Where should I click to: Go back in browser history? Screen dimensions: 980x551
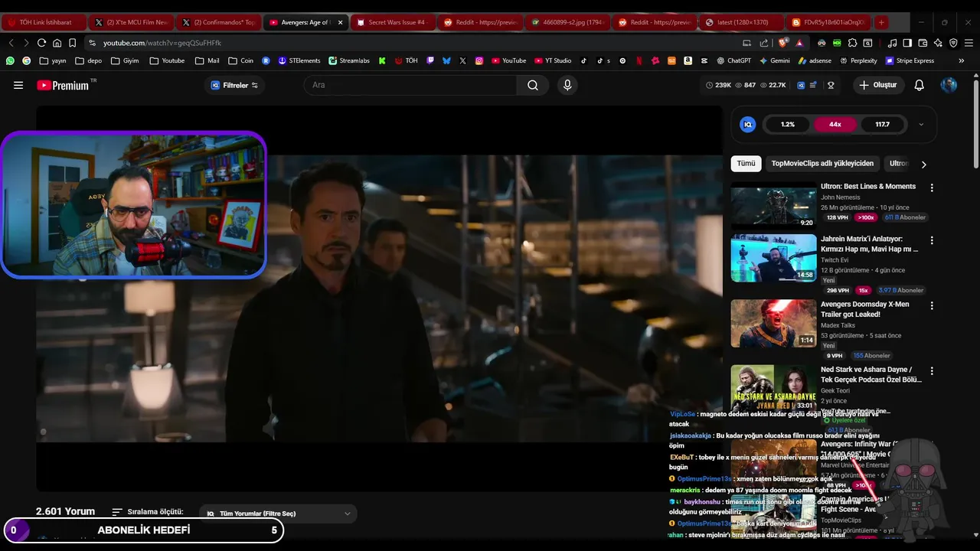[x=11, y=43]
